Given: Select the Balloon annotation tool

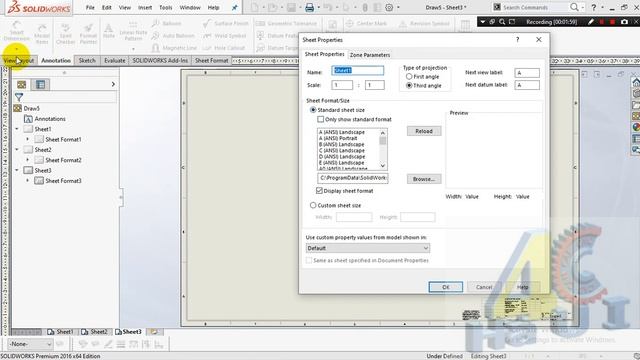Looking at the screenshot, I should [x=166, y=24].
